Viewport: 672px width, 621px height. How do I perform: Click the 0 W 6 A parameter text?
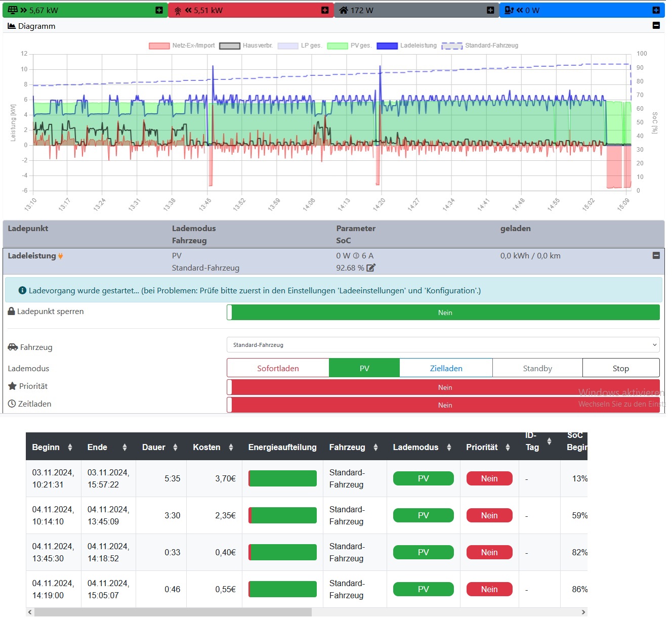355,256
